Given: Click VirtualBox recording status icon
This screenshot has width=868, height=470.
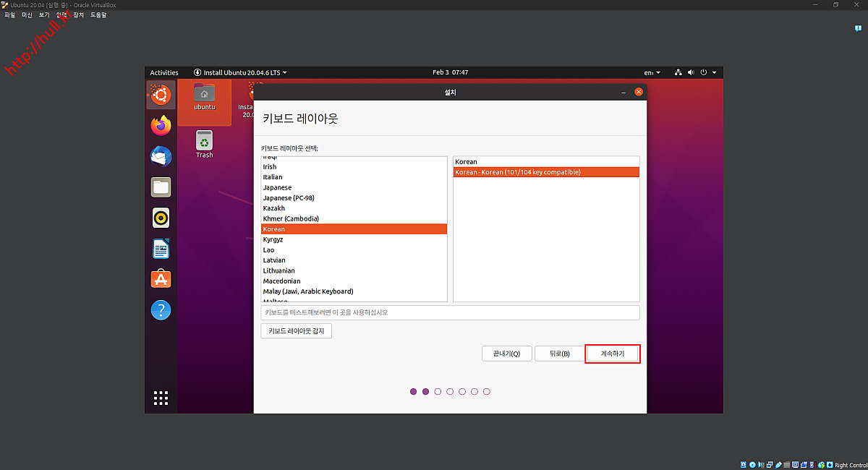Looking at the screenshot, I should 804,465.
